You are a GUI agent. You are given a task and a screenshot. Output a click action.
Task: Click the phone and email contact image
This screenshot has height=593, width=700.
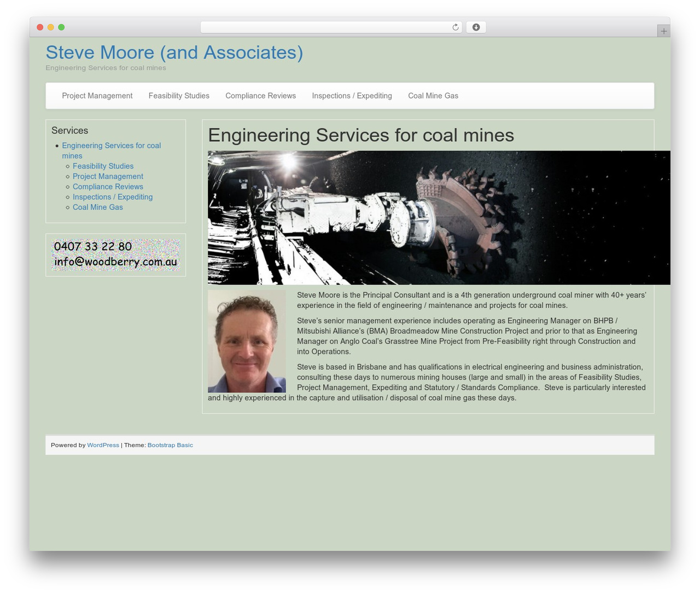tap(116, 255)
